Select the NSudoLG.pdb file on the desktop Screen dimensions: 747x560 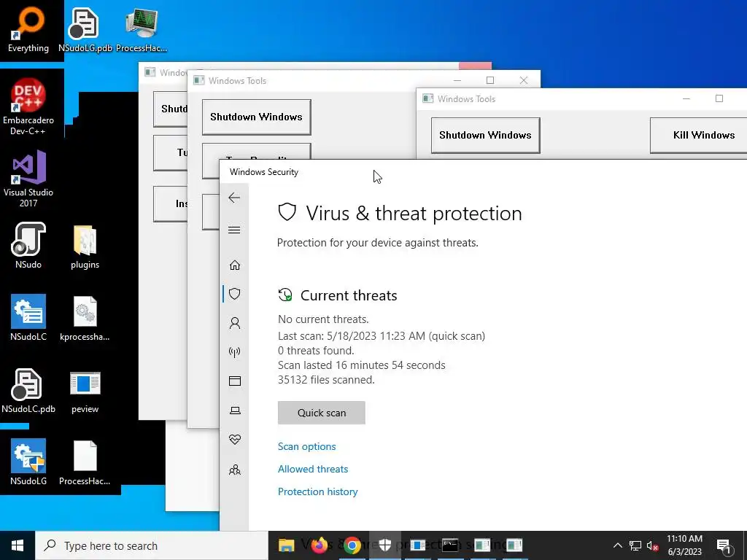[x=85, y=29]
